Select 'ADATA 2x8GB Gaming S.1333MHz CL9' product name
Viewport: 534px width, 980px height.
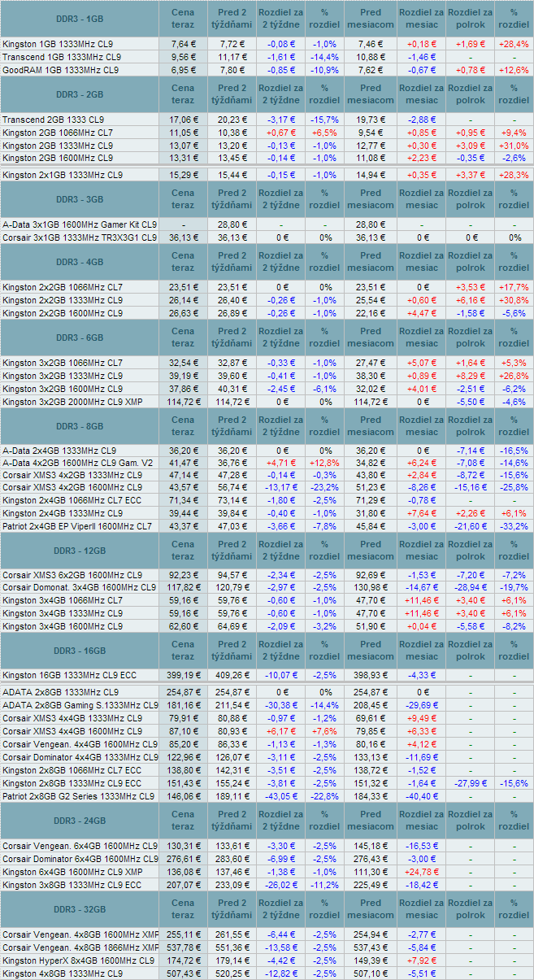coord(80,705)
